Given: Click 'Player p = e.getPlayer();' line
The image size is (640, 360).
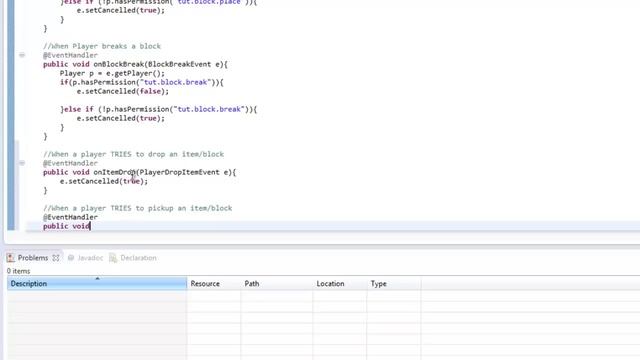Looking at the screenshot, I should click(x=112, y=73).
